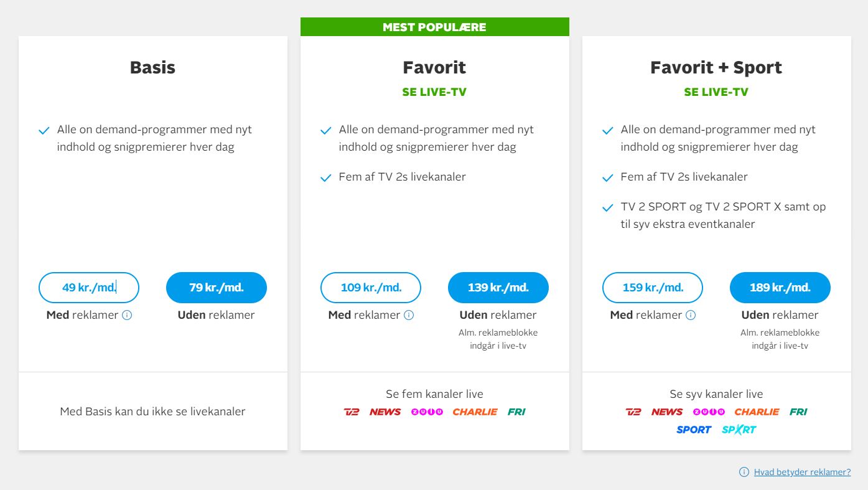Click the SPORT X channel logo

tap(739, 430)
